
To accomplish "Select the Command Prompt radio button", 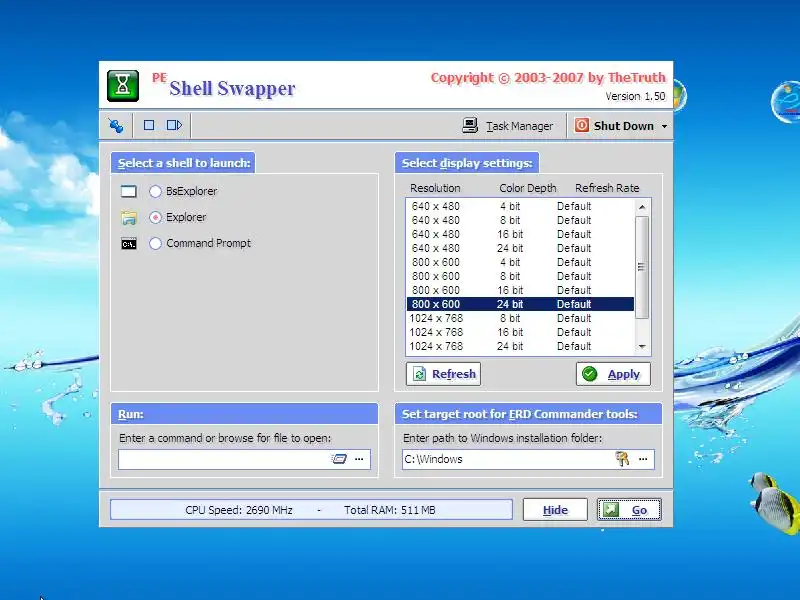I will coord(155,243).
